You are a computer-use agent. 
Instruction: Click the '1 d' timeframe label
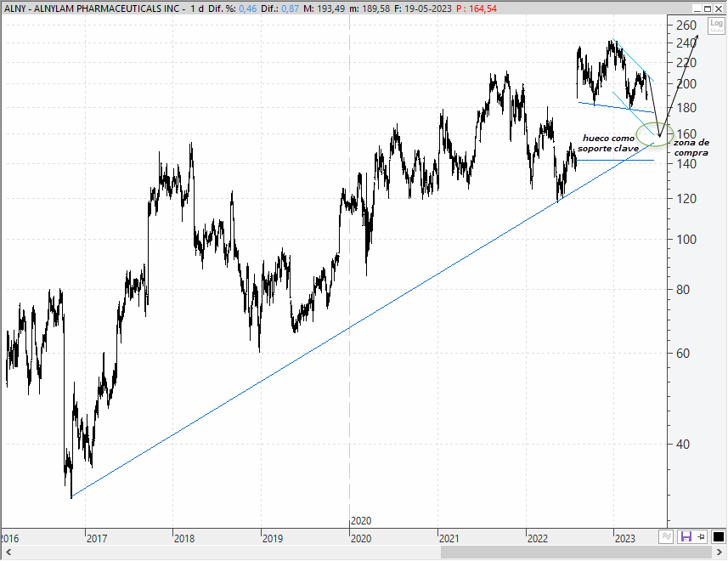(x=197, y=8)
